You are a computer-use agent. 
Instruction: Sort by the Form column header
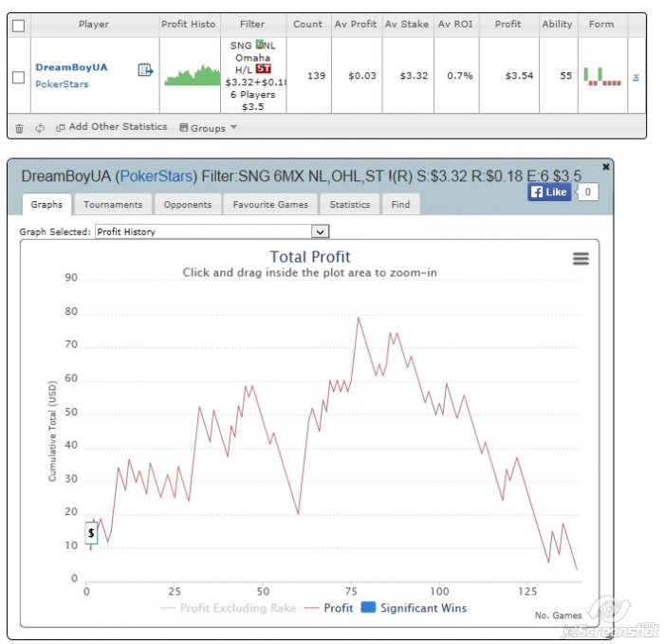click(x=601, y=24)
